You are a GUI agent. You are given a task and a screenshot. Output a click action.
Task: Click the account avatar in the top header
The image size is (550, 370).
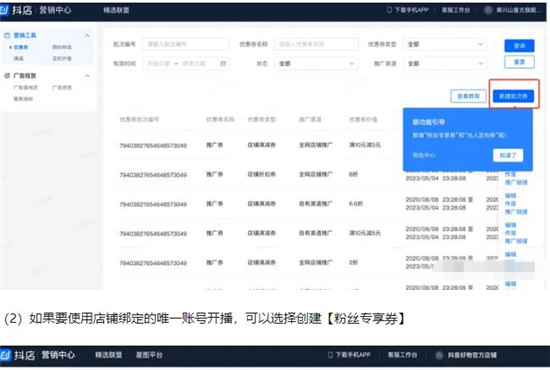click(x=488, y=10)
